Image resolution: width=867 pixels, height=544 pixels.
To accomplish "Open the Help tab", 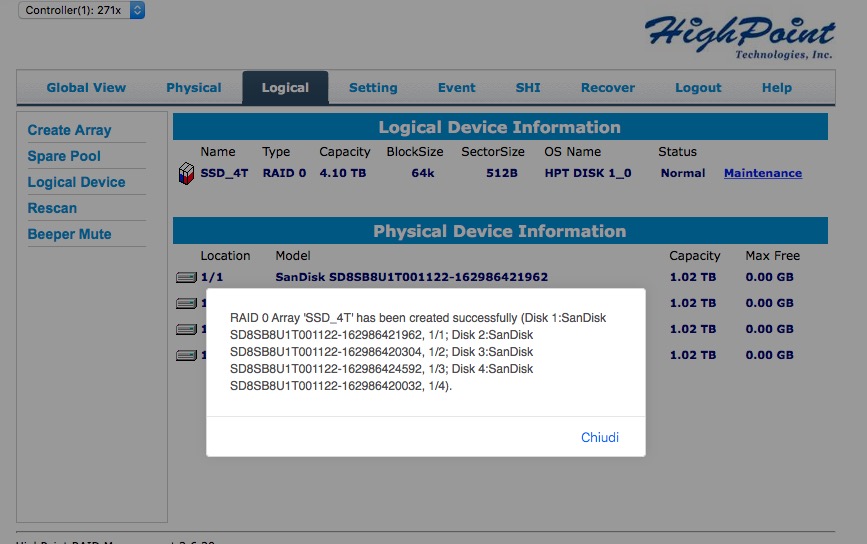I will [777, 88].
